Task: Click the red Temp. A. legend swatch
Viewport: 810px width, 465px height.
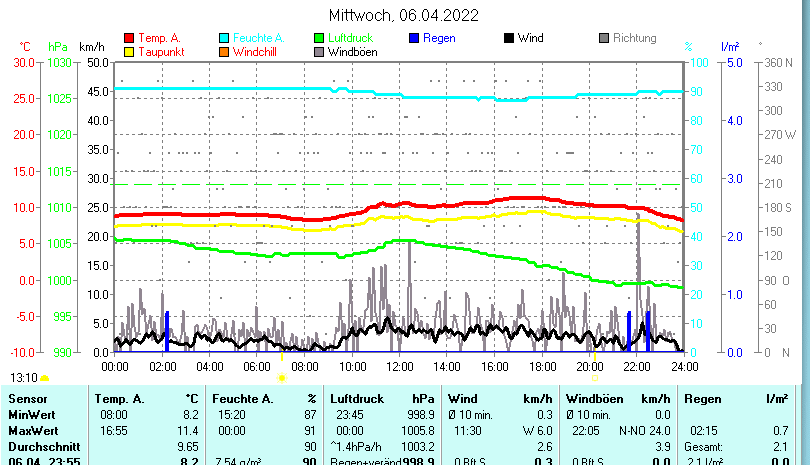Action: point(129,39)
